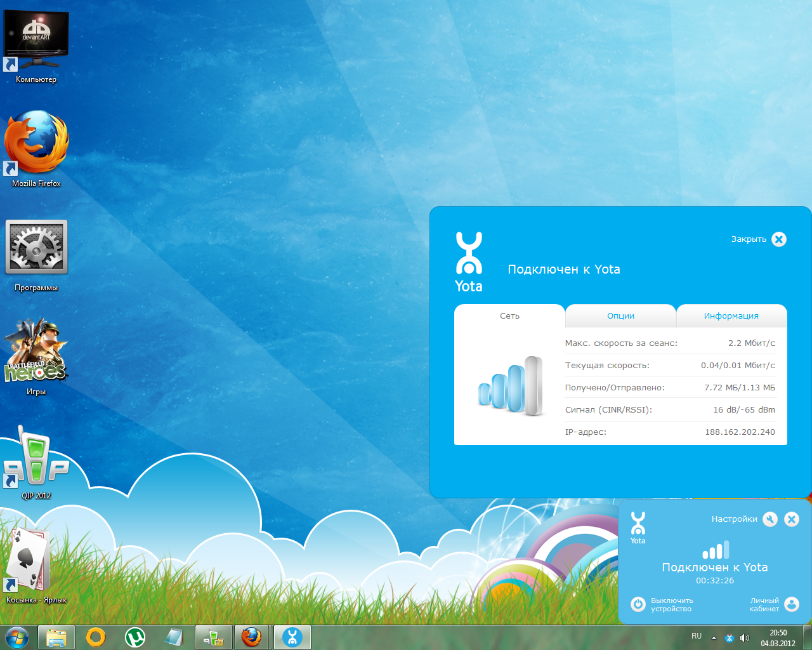
Task: Open Косынка solitaire card shortcut
Action: (36, 565)
